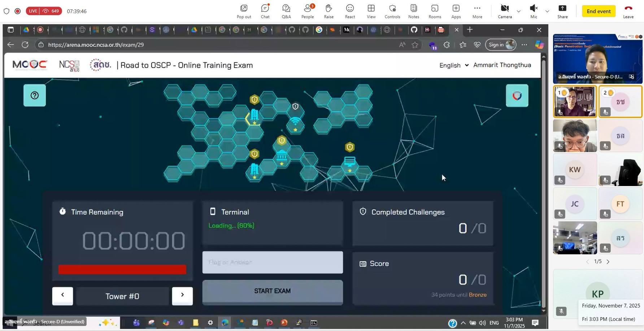644x331 pixels.
Task: Open the People list
Action: [x=308, y=11]
